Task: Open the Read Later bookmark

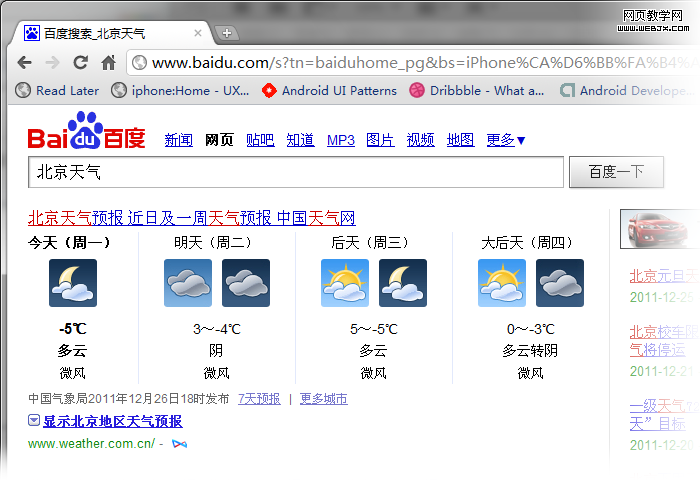Action: tap(58, 90)
